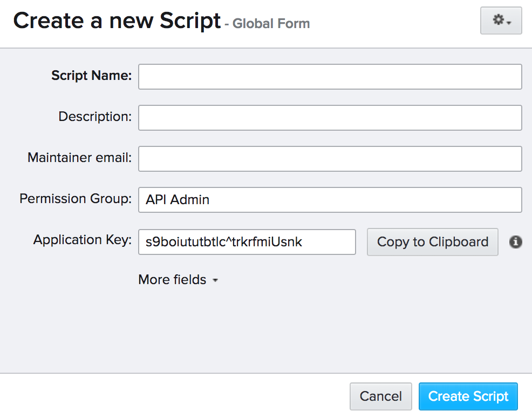Select the Maintainer email input field
Viewport: 532px width, 417px height.
point(330,159)
